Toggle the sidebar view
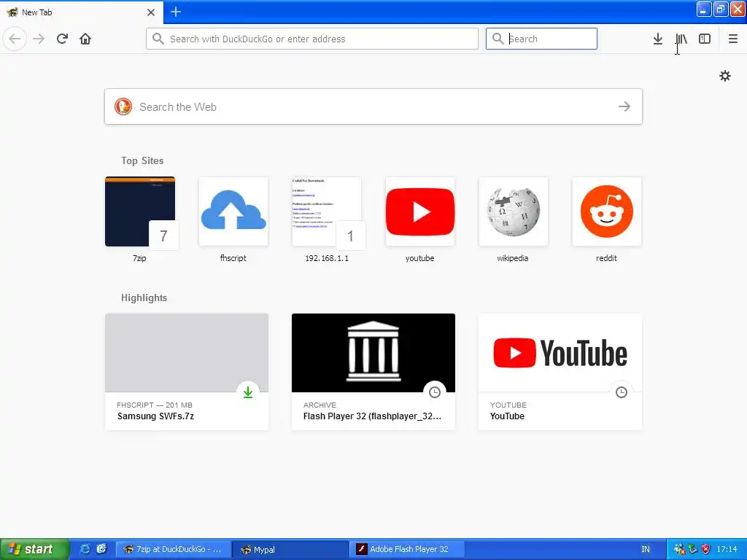 705,39
